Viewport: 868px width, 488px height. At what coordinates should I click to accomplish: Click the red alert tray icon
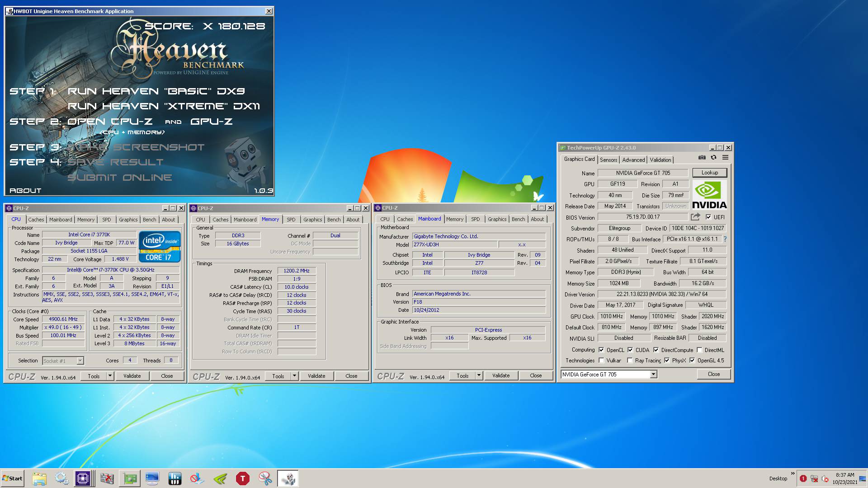[803, 479]
